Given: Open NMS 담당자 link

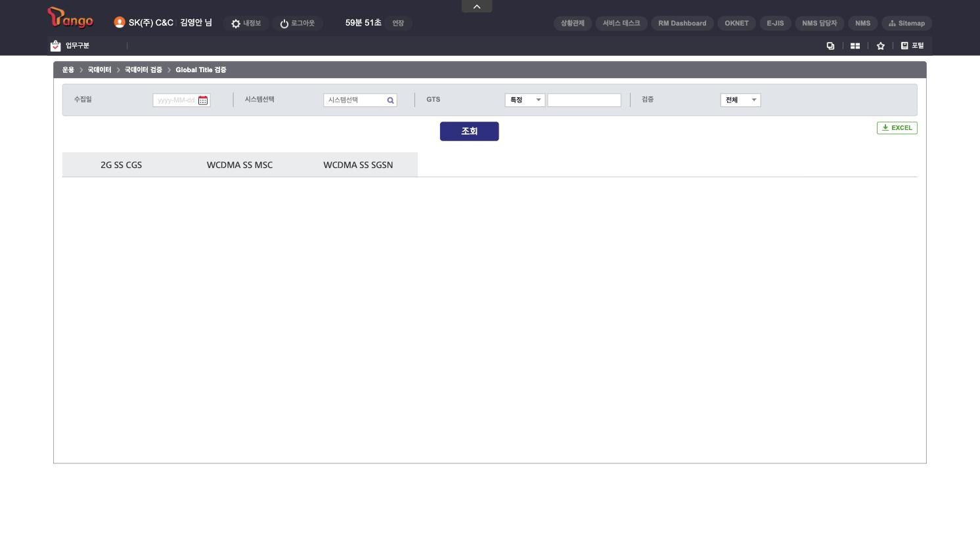Looking at the screenshot, I should [820, 23].
